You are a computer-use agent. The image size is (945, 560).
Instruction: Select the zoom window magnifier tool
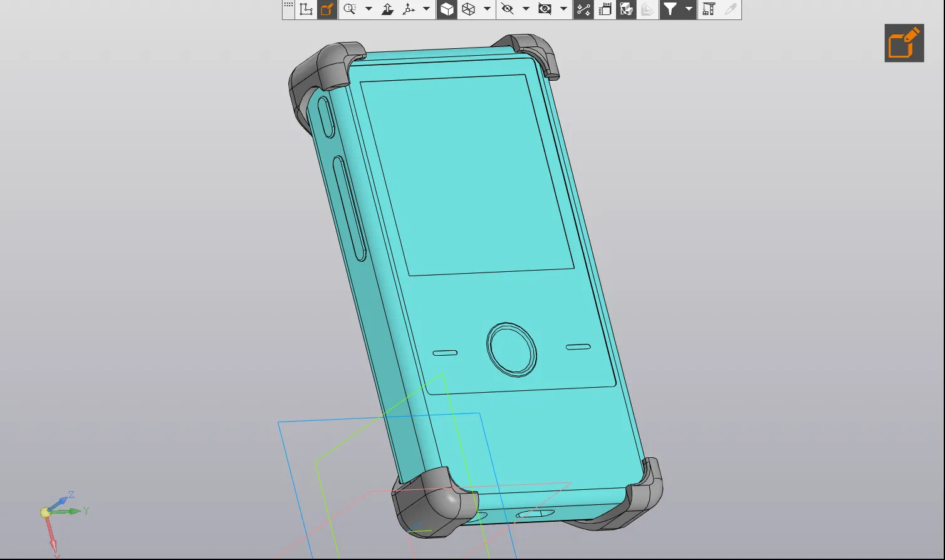tap(350, 9)
